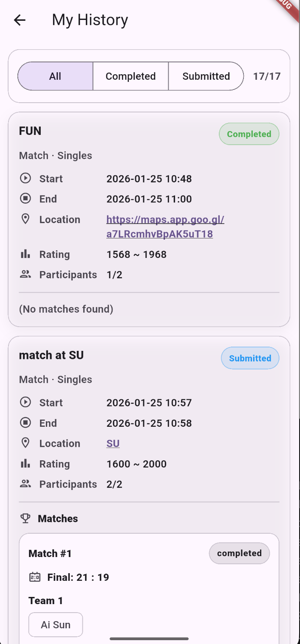Click the trophy icon beside Matches
Screen dimensions: 300x644
[25, 518]
